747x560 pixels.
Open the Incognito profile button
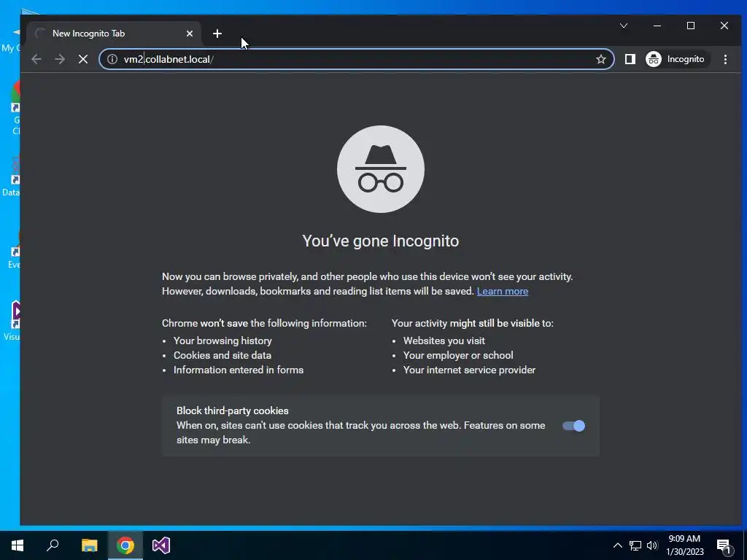[677, 59]
